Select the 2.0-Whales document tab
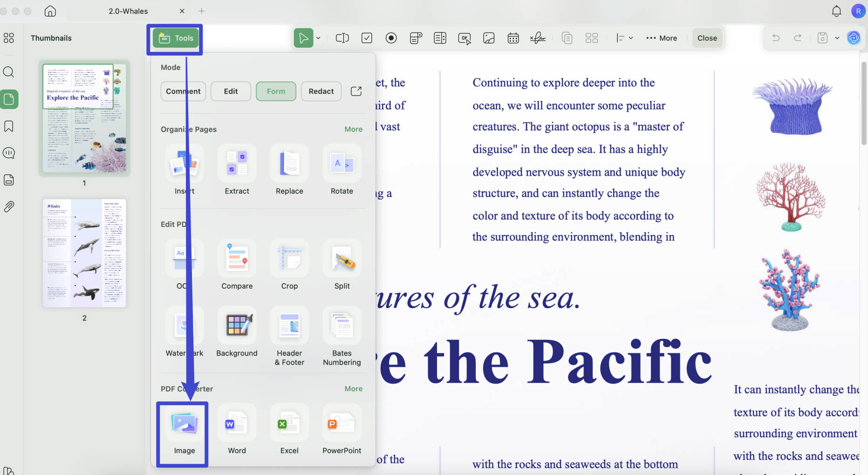This screenshot has height=475, width=868. click(128, 11)
